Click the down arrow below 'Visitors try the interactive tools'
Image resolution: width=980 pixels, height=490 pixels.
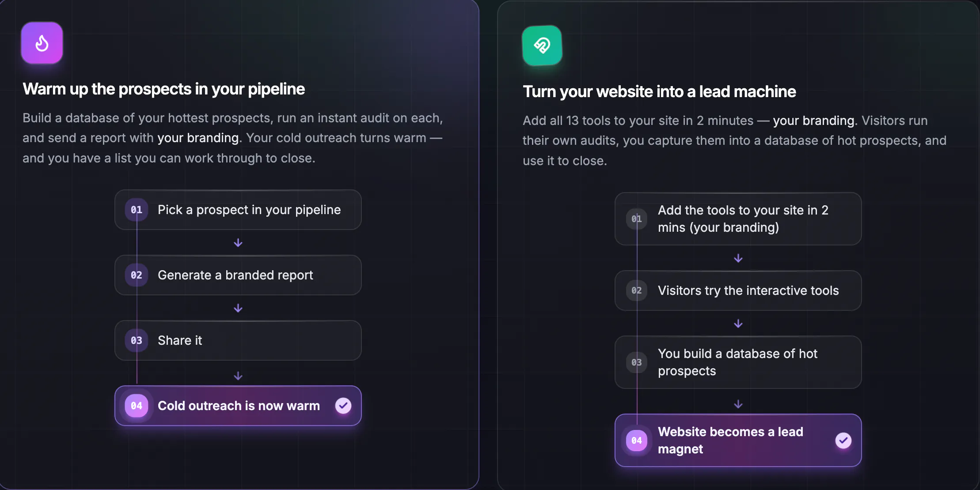pos(738,324)
